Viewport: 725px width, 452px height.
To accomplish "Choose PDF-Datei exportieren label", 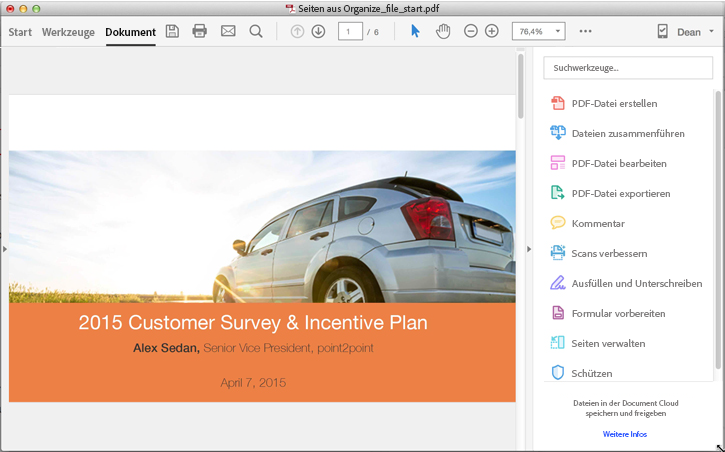I will [621, 194].
